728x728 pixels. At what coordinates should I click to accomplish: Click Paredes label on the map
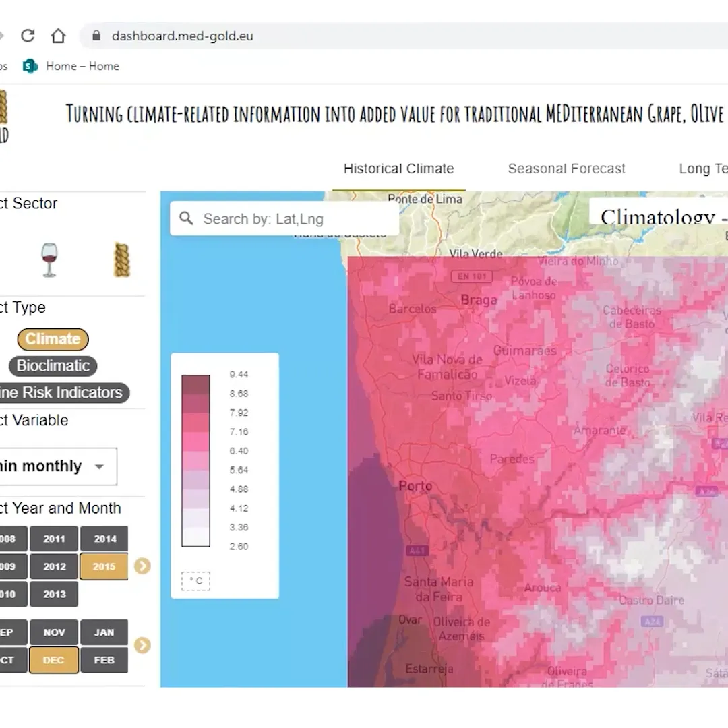click(512, 459)
